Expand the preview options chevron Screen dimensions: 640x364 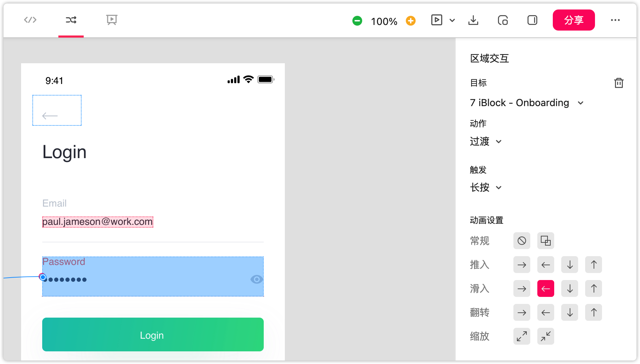click(x=452, y=20)
